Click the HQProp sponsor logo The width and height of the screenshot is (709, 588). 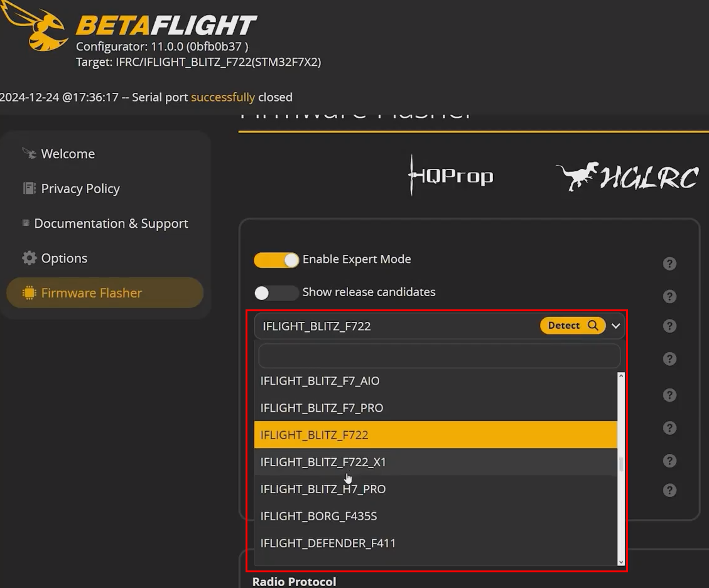[451, 175]
